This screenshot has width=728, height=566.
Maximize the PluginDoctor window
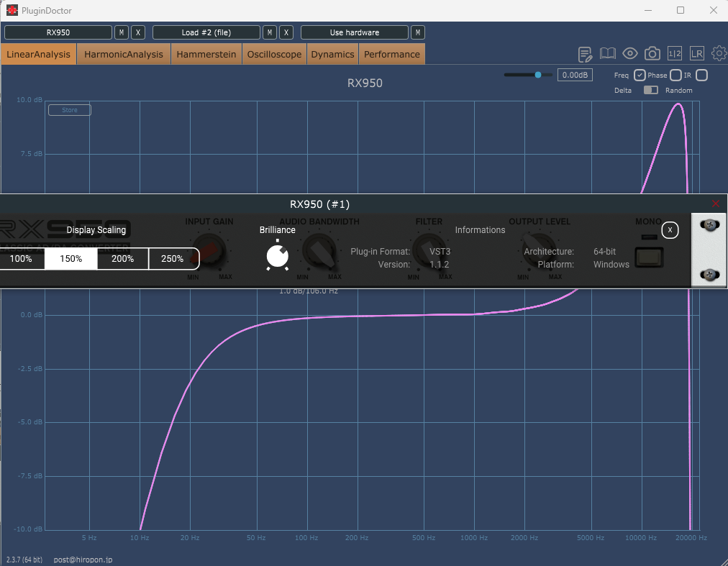(x=681, y=10)
